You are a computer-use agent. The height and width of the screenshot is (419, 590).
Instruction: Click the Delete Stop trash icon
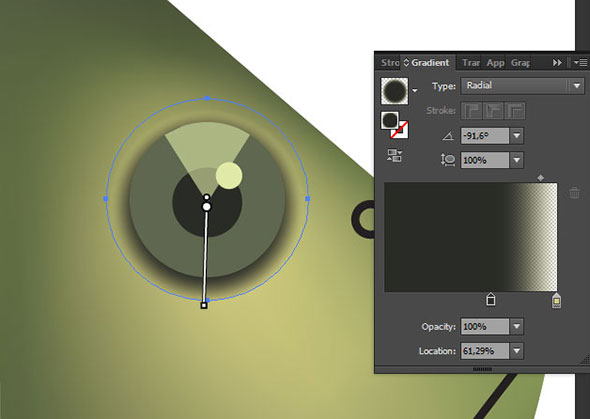pyautogui.click(x=574, y=193)
